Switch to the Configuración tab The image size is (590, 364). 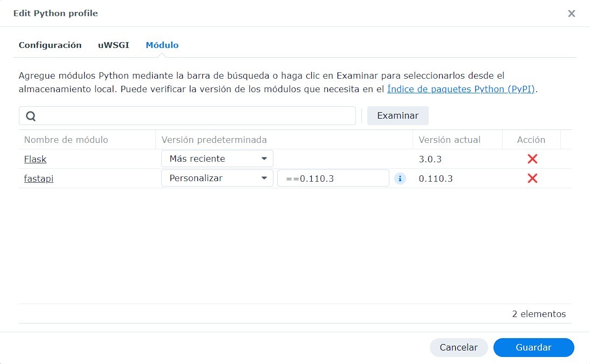(x=50, y=45)
